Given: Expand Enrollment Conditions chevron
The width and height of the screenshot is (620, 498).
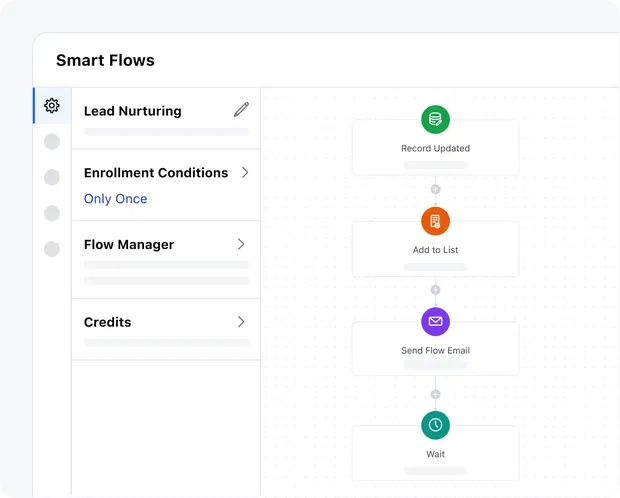Looking at the screenshot, I should click(245, 172).
